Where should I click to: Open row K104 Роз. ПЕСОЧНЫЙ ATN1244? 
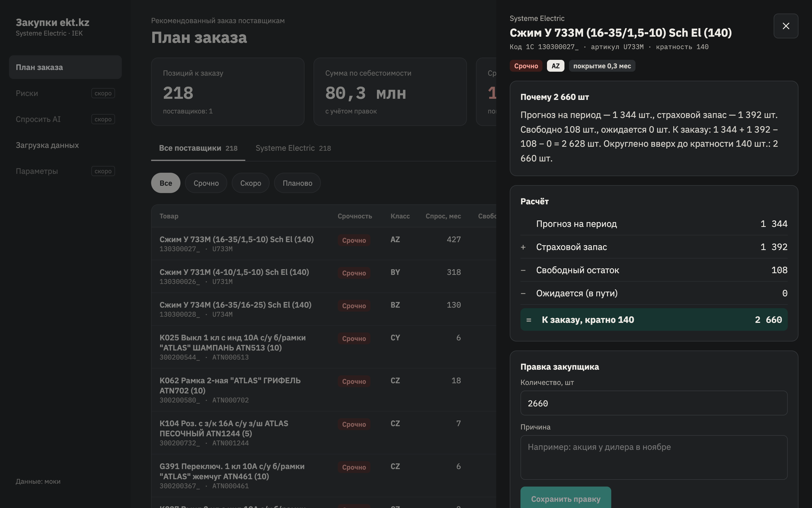point(323,433)
